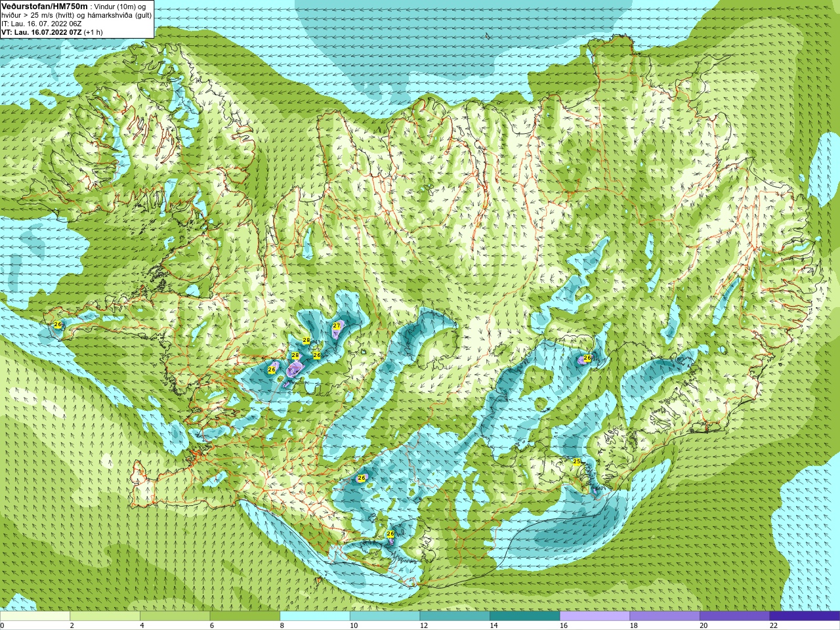
Task: Click the scale number 22
Action: point(774,625)
